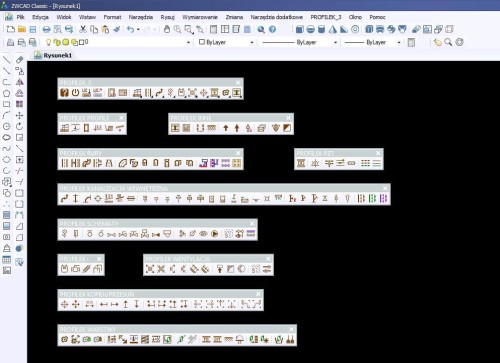Open the layer list dropdown showing 0
This screenshot has width=500, height=363.
point(189,42)
